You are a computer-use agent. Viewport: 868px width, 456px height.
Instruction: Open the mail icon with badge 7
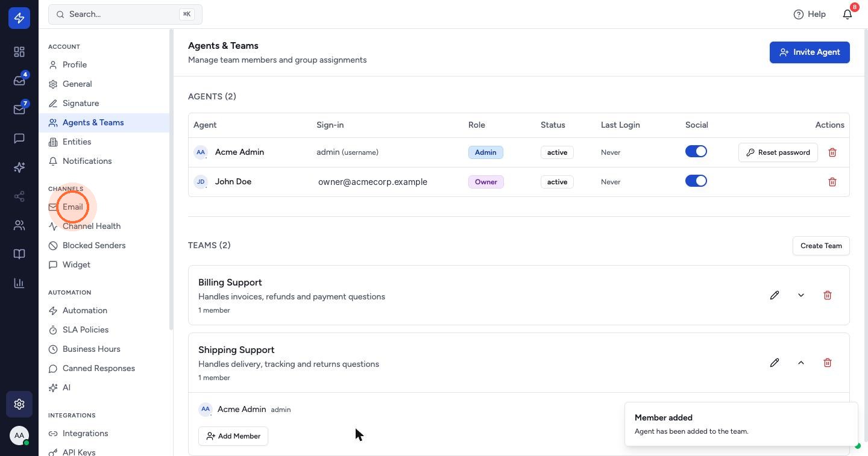tap(19, 110)
